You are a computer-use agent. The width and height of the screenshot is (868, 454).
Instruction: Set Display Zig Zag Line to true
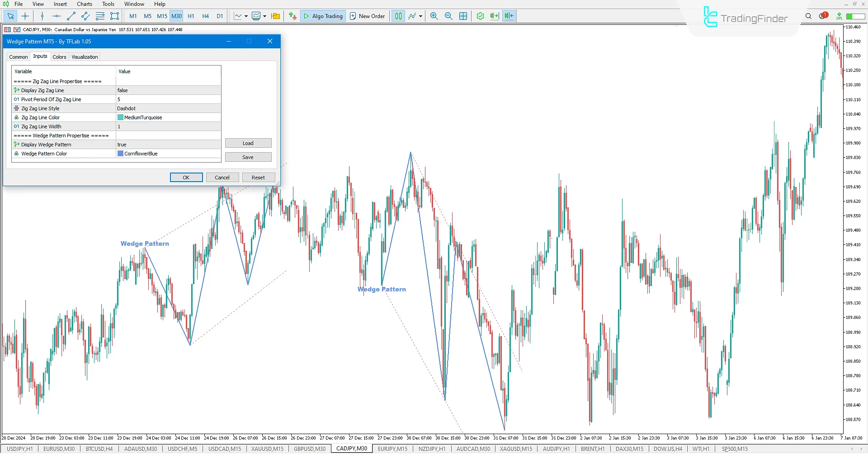click(x=167, y=90)
